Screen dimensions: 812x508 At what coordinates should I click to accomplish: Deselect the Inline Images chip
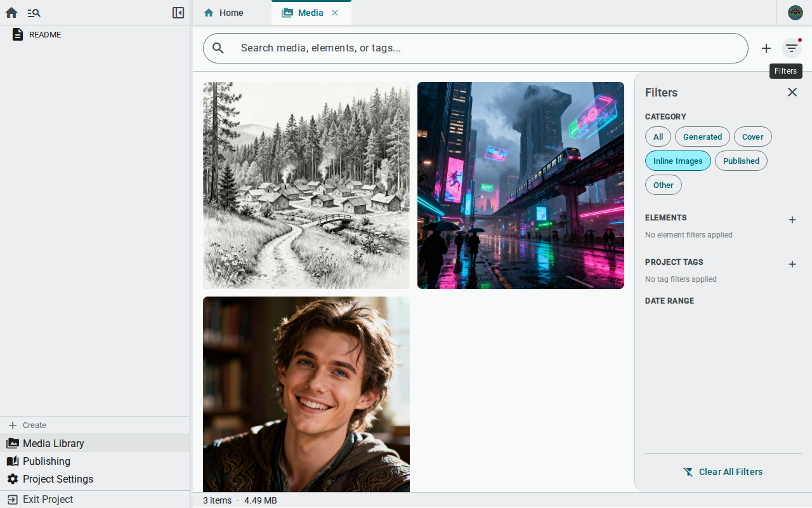[x=678, y=161]
